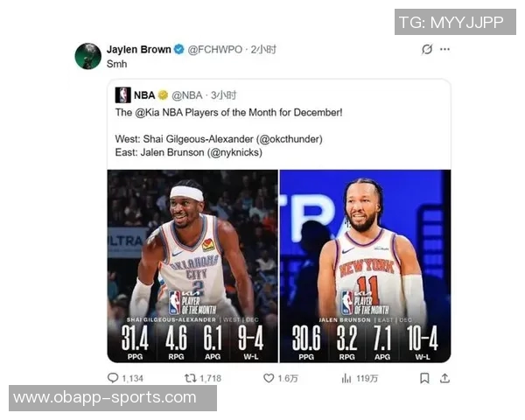This screenshot has width=525, height=420.
Task: Click the reply comment bubble icon
Action: click(113, 378)
